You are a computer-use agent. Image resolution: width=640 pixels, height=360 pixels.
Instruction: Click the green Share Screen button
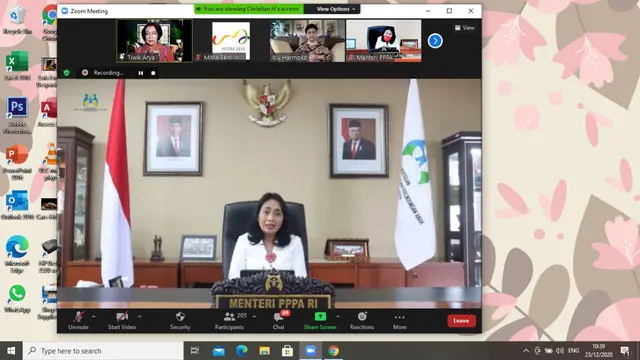pyautogui.click(x=320, y=321)
